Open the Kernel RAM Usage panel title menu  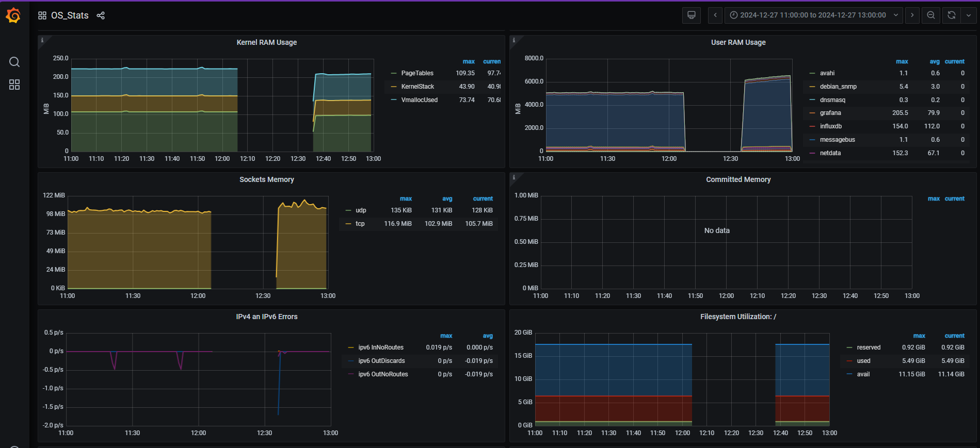[267, 42]
